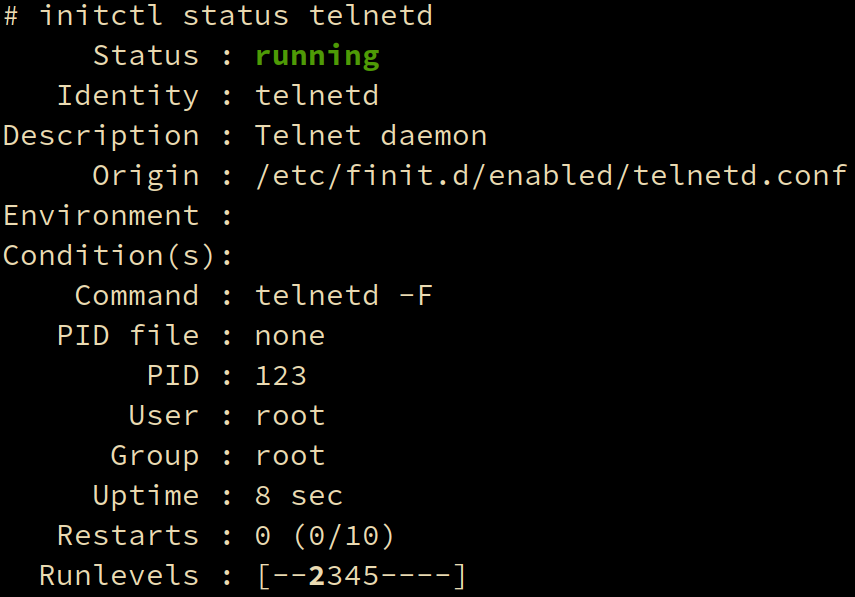Click the Uptime value '8 sec'
The height and width of the screenshot is (597, 855).
299,496
